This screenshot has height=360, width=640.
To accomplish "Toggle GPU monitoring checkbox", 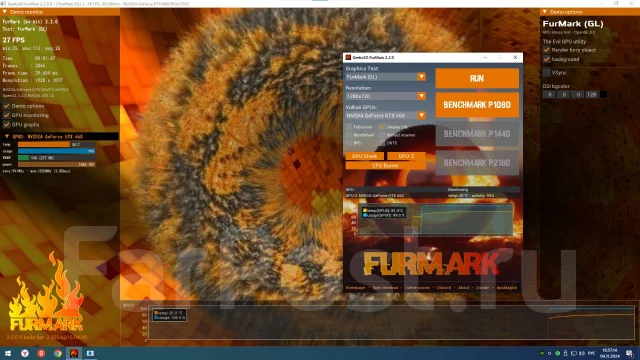I will [7, 116].
